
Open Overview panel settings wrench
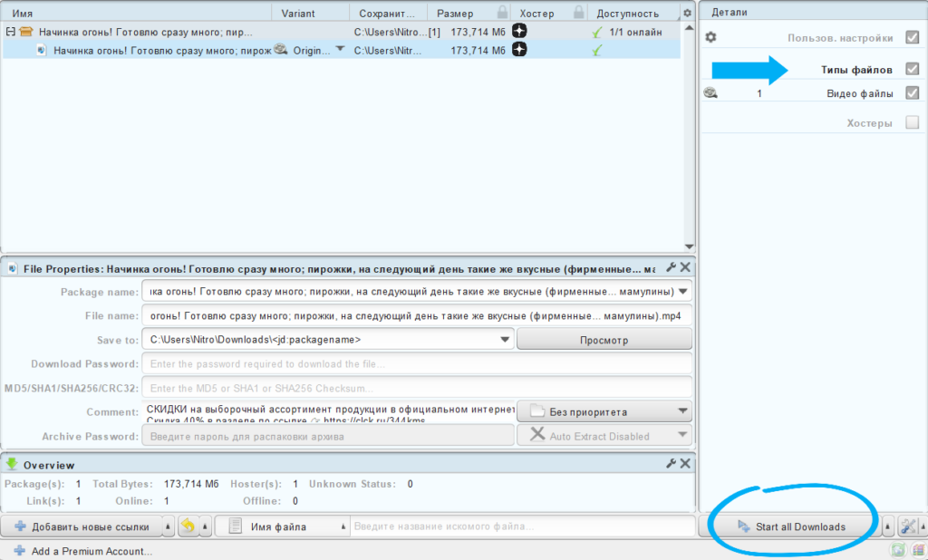[x=672, y=464]
